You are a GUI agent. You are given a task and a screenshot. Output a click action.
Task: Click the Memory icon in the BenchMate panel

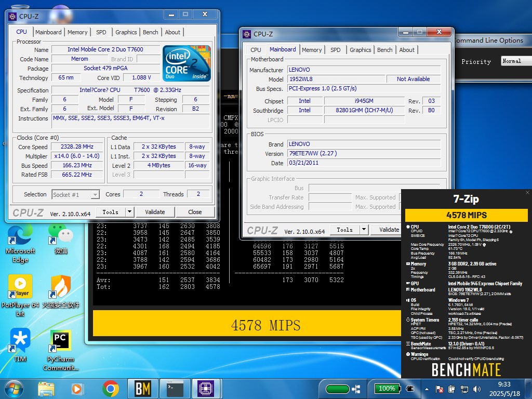coord(408,263)
